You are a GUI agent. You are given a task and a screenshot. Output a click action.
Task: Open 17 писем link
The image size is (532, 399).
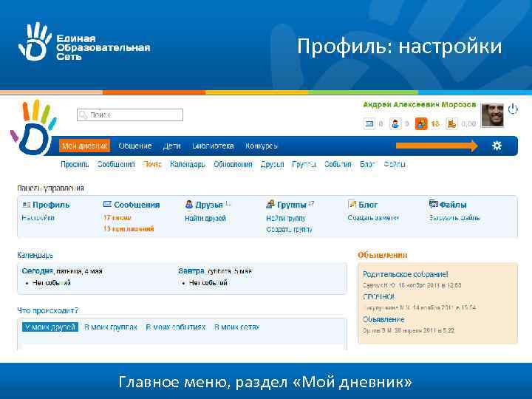point(117,218)
